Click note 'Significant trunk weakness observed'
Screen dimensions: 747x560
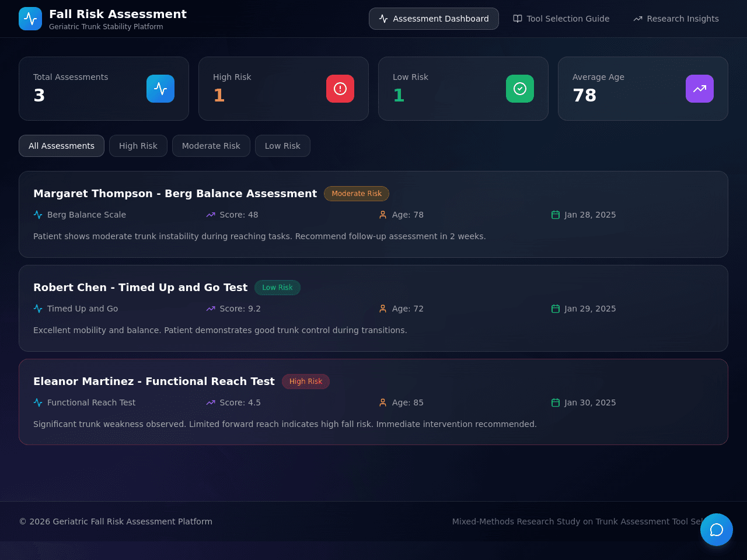285,424
